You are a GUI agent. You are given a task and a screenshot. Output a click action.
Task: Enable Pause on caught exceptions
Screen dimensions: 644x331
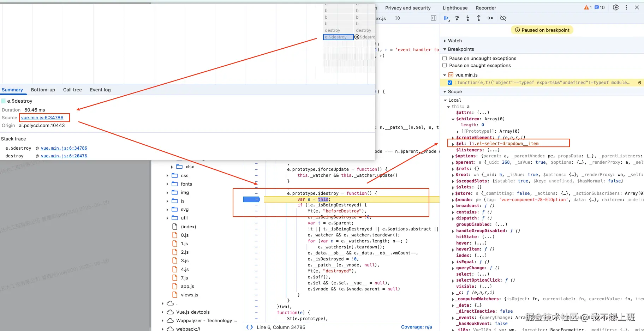[445, 65]
